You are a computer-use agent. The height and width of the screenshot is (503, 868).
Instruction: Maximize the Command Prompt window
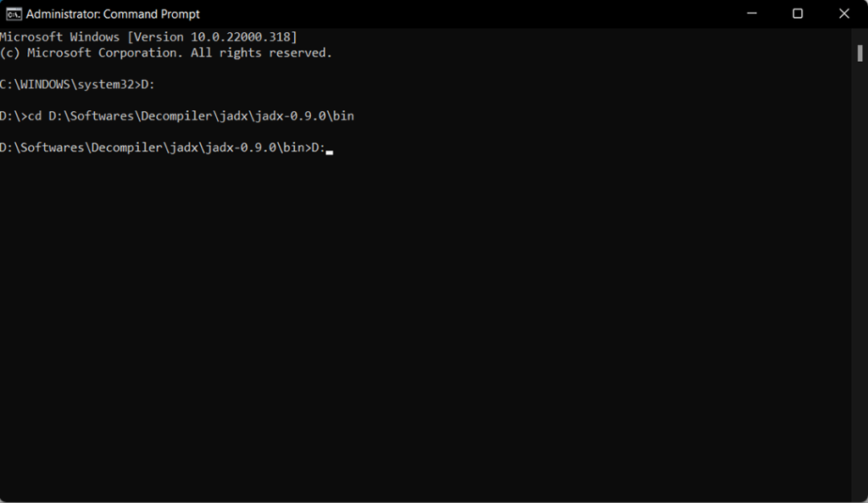(x=797, y=14)
